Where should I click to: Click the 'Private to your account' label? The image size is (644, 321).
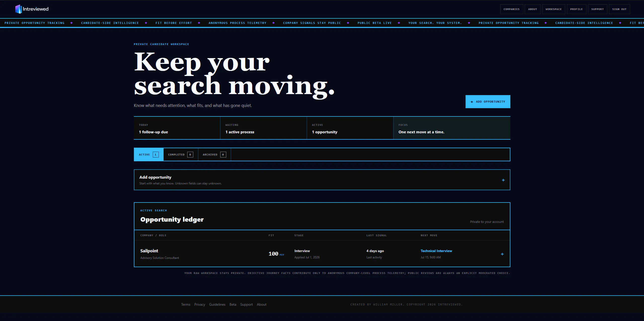click(487, 222)
